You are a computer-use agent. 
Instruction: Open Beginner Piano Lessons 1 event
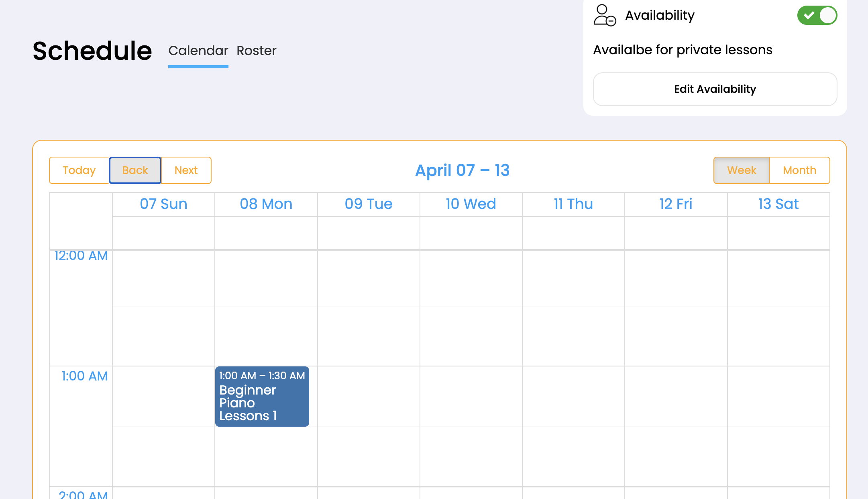pos(262,397)
